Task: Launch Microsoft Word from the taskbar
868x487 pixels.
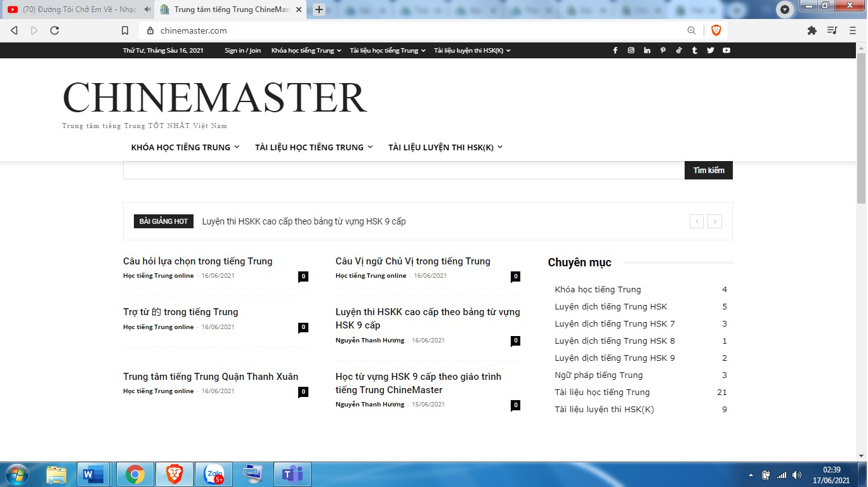Action: (93, 474)
